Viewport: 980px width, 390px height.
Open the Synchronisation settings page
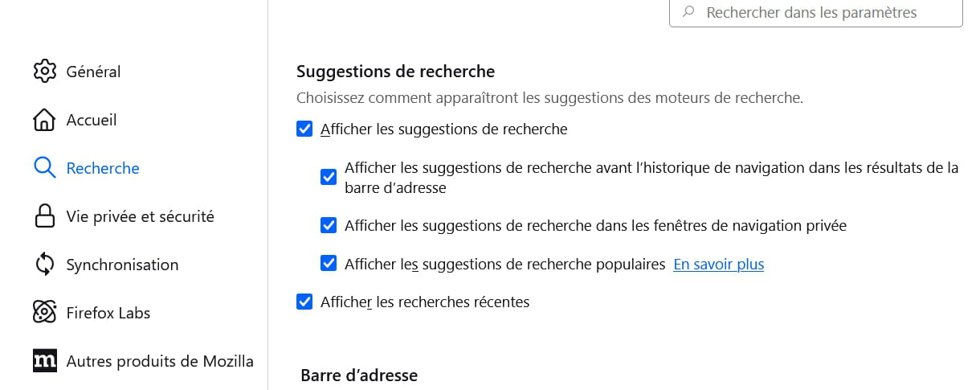[x=122, y=265]
